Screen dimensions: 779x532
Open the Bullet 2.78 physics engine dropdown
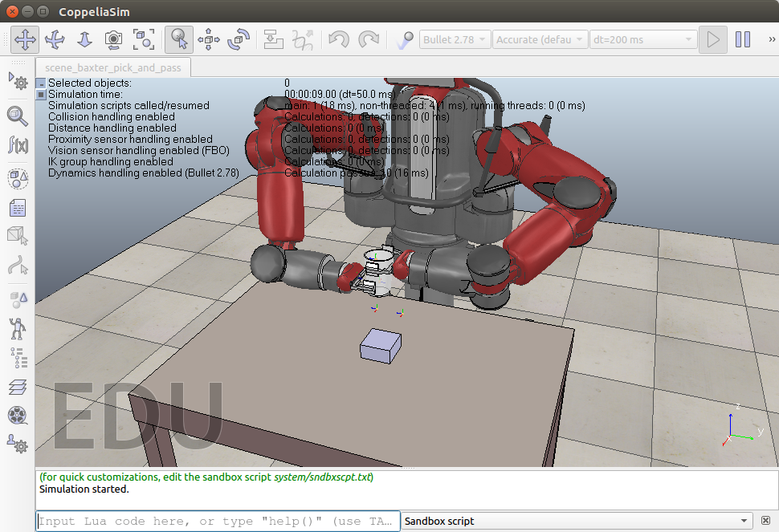tap(455, 39)
